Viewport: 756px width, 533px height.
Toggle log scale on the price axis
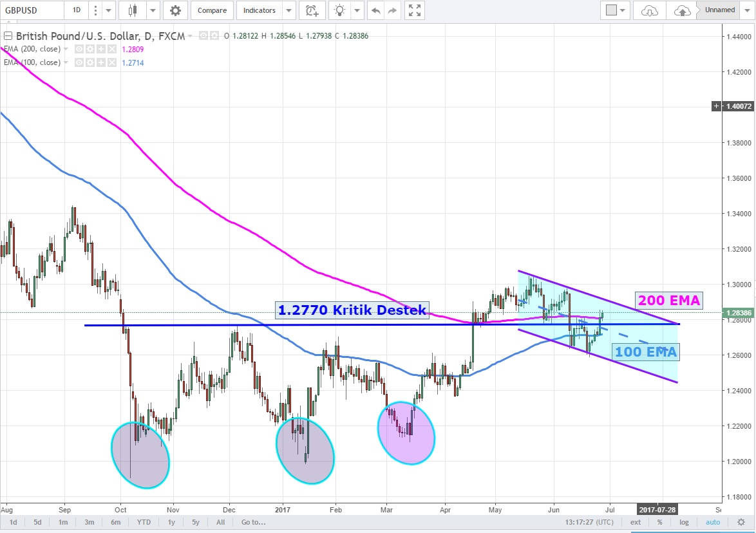pos(684,522)
